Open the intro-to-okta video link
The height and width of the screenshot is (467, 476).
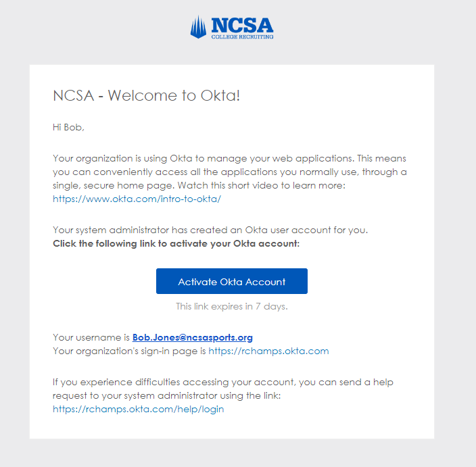[x=137, y=199]
